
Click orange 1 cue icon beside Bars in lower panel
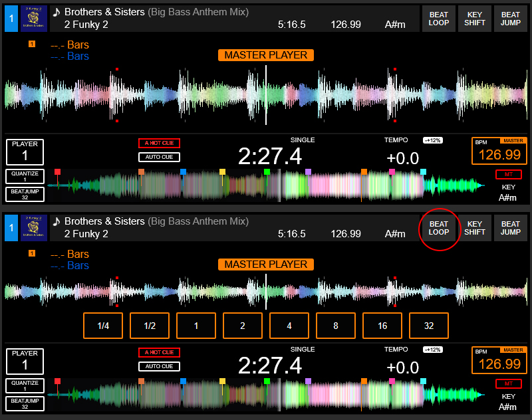click(x=32, y=253)
